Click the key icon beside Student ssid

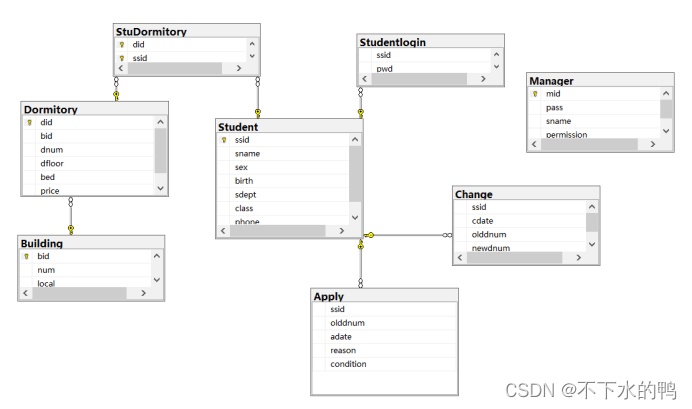(x=224, y=140)
